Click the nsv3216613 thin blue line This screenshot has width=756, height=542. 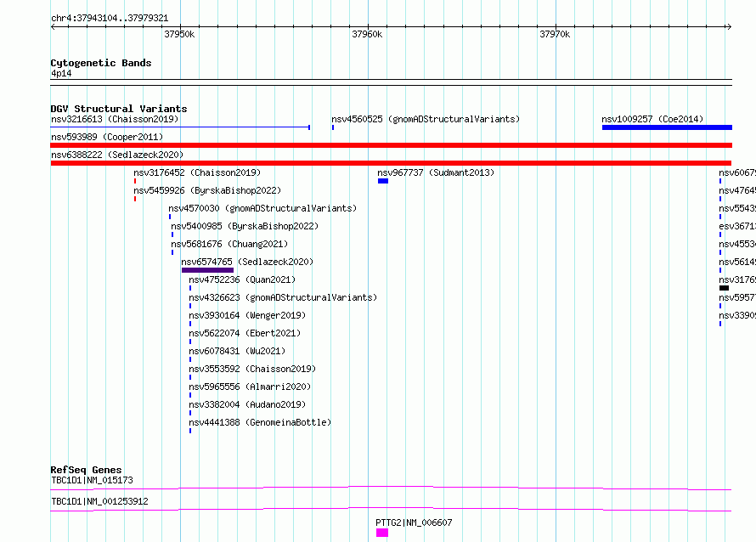coord(180,127)
